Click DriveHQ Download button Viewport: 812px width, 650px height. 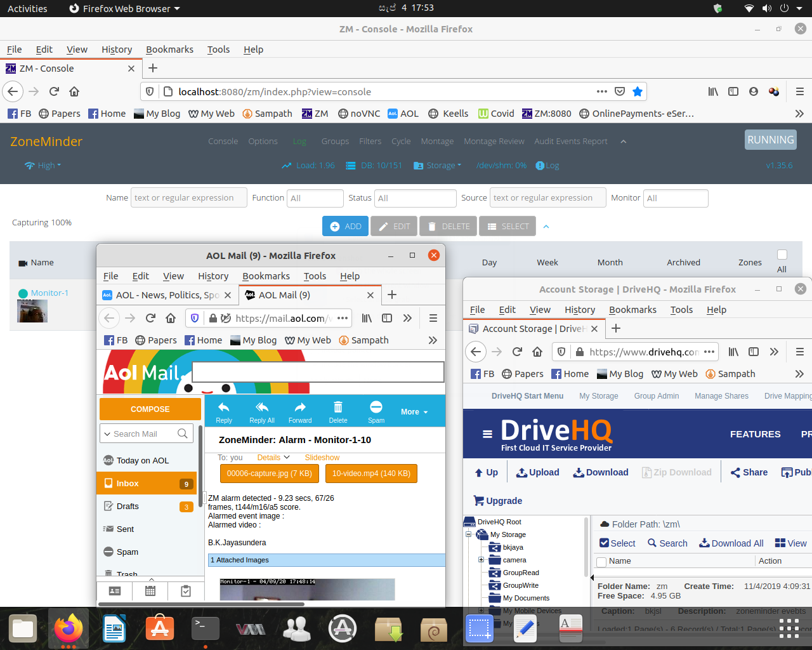point(601,472)
